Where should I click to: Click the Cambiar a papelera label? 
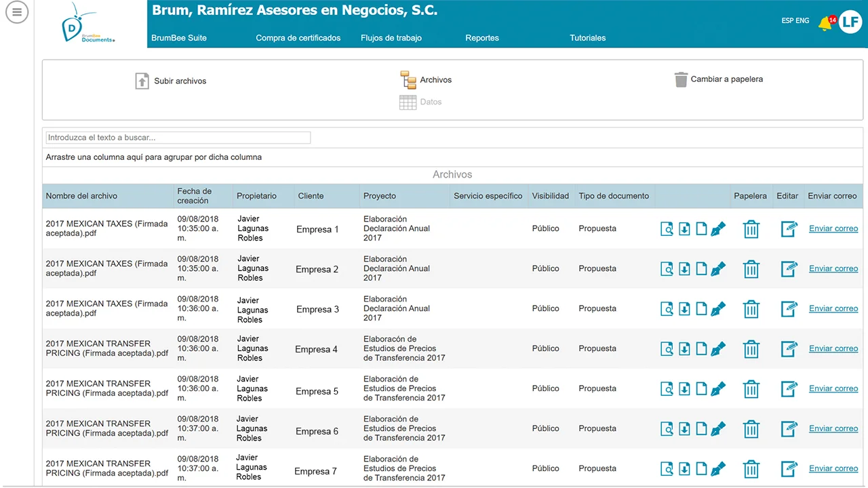click(x=727, y=79)
